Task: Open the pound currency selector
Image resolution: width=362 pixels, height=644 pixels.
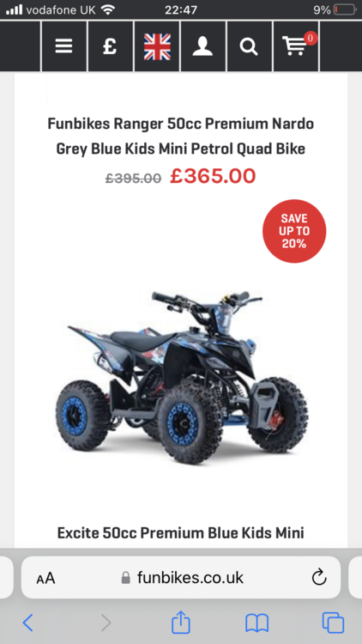Action: click(x=111, y=46)
